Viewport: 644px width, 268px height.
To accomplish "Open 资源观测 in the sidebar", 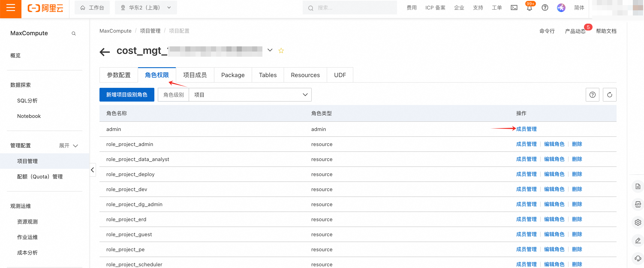I will click(27, 222).
